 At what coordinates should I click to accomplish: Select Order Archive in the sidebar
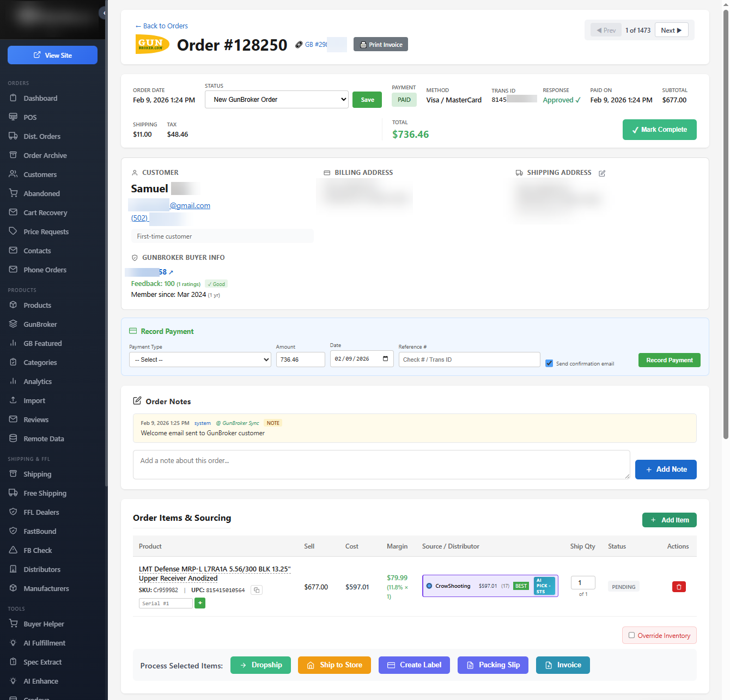coord(14,155)
